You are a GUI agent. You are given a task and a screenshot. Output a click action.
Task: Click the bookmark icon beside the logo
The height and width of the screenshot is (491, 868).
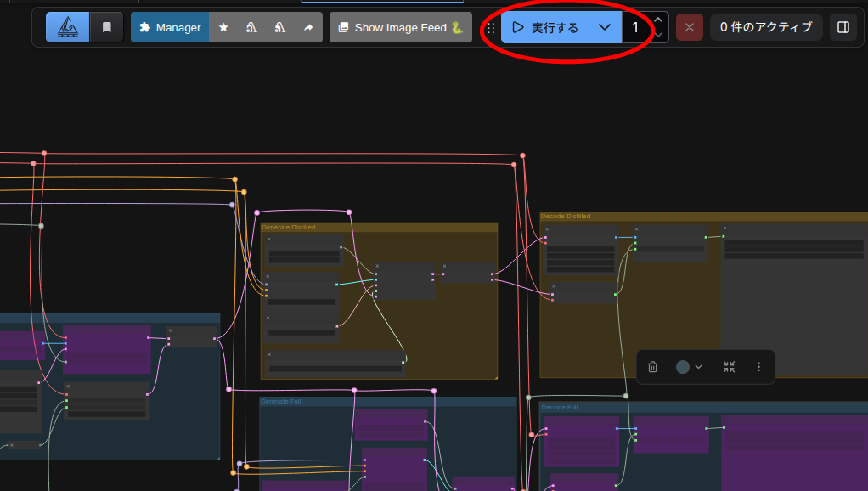107,27
